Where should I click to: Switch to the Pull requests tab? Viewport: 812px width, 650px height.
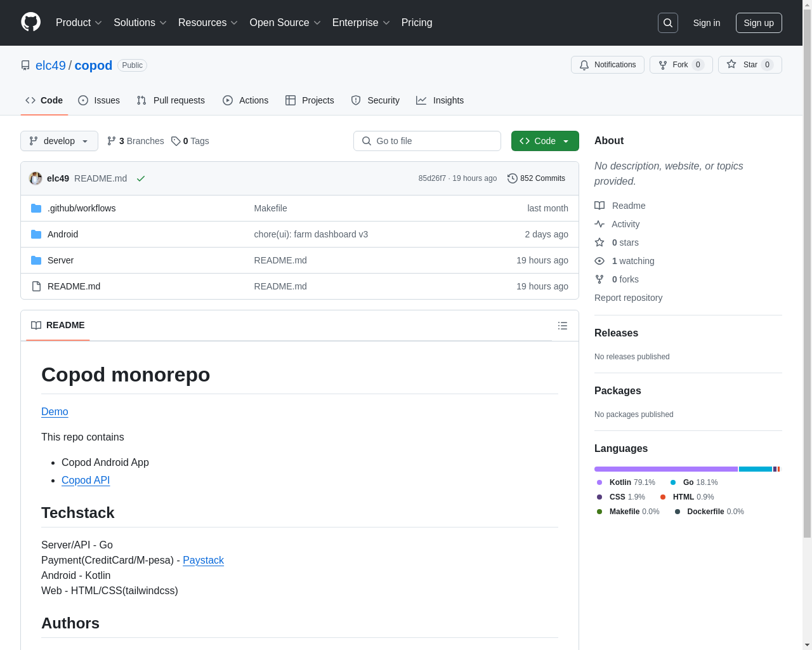coord(171,100)
